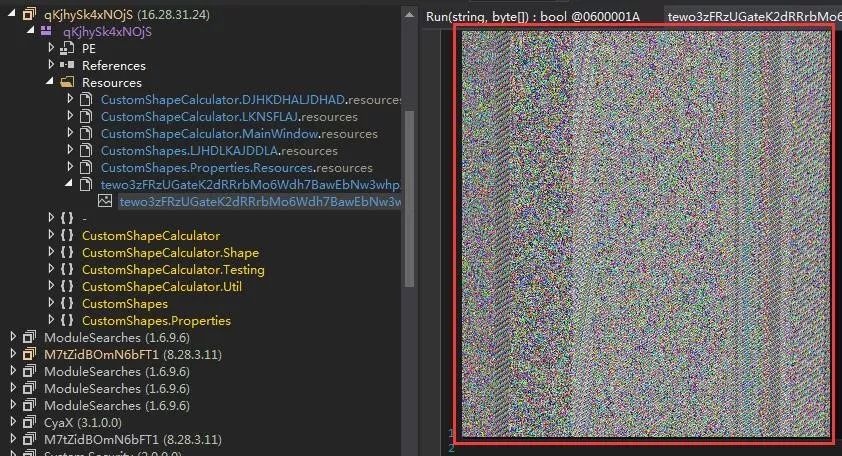Expand CustomShapes.Properties.Resources.resources entry

pyautogui.click(x=70, y=168)
